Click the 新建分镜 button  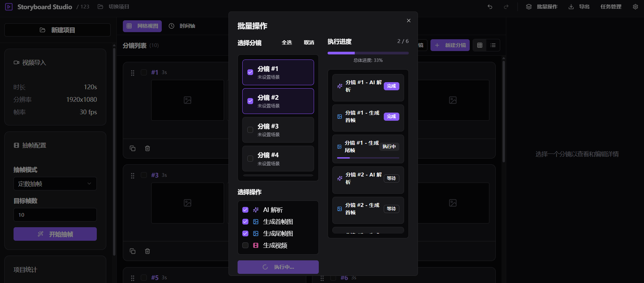click(x=450, y=45)
